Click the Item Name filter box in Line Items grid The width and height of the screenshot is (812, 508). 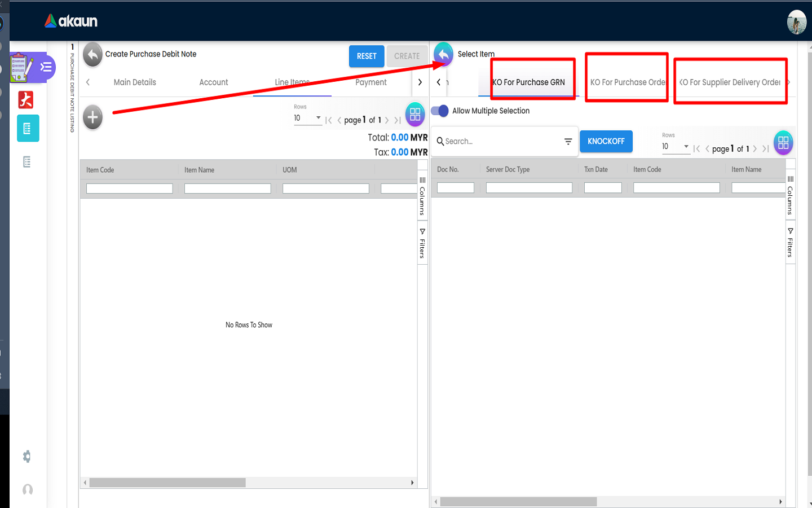click(x=228, y=189)
